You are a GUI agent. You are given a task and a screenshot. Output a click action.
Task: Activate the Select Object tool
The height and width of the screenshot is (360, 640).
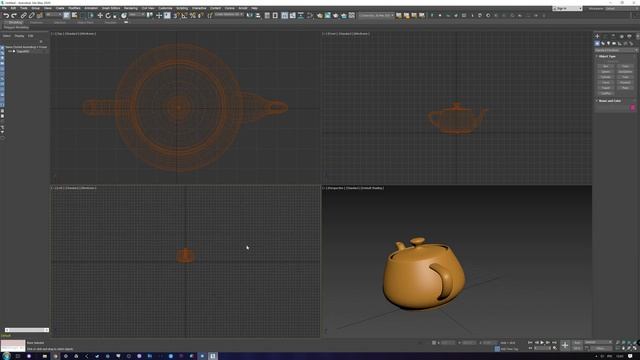tap(67, 16)
